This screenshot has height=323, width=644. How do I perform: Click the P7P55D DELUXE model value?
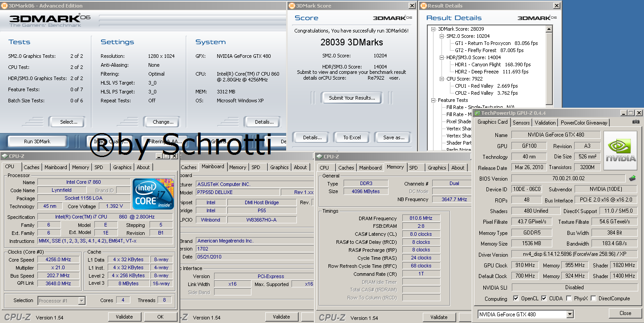[238, 192]
